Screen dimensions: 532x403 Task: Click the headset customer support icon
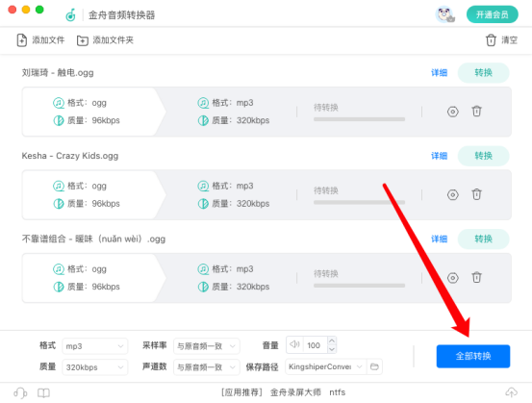point(20,392)
